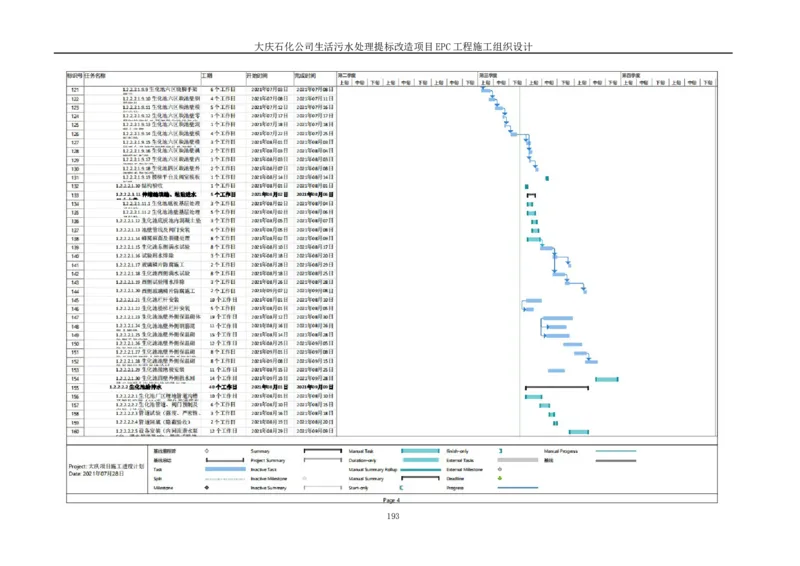Screen dimensions: 800x566
Task: Select task row 121 ID cell
Action: click(75, 91)
